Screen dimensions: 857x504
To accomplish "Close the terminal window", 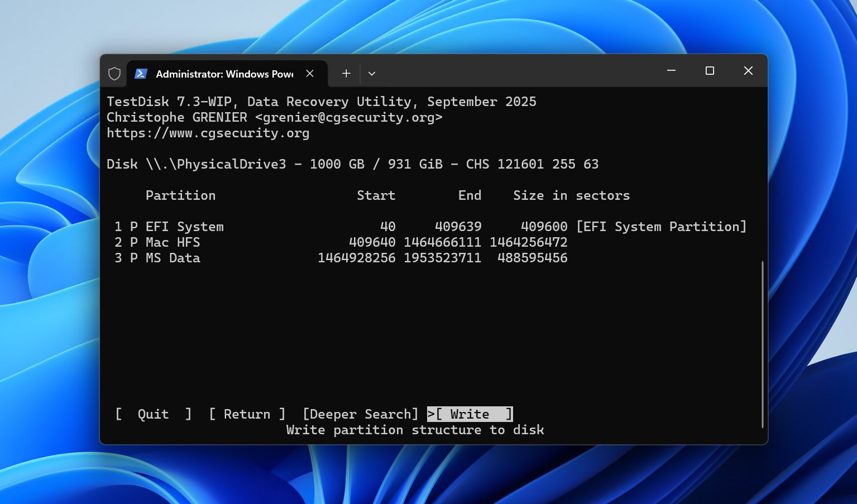I will click(748, 71).
